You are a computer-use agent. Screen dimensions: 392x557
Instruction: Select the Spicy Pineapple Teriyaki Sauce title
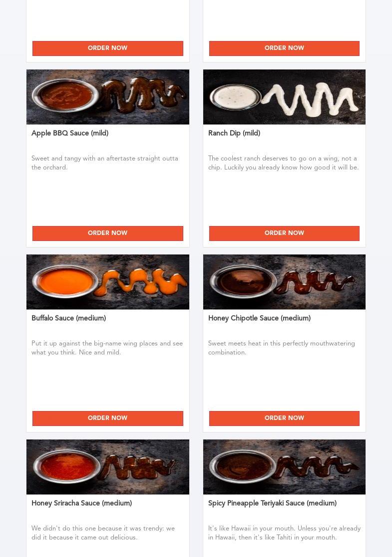(273, 503)
